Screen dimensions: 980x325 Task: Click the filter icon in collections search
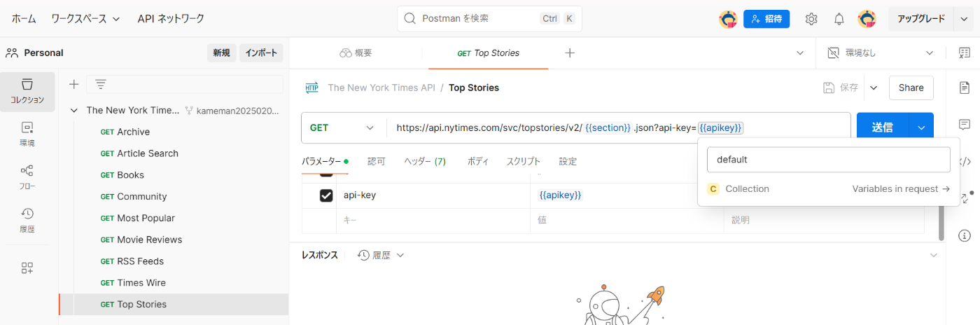tap(100, 84)
